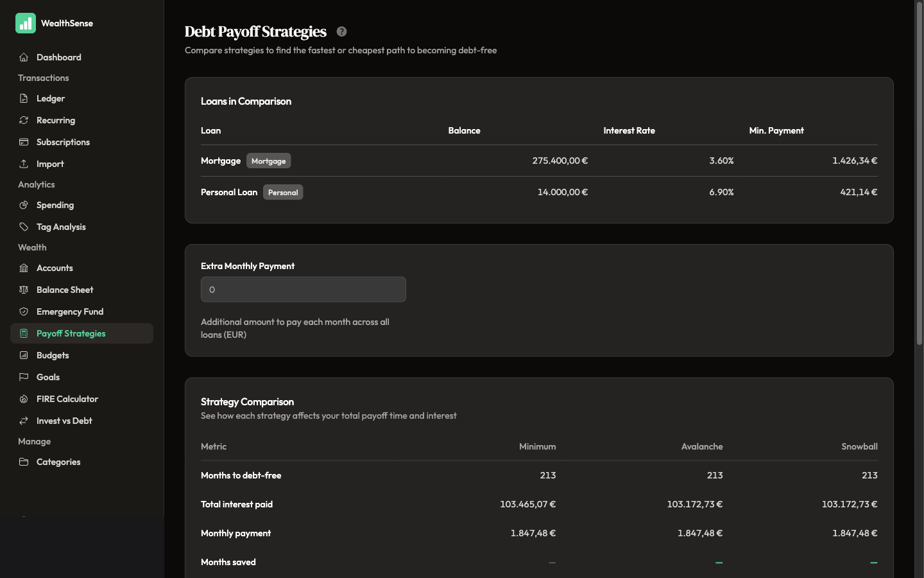Click the Strategy Comparison heading
The width and height of the screenshot is (924, 578).
click(247, 401)
